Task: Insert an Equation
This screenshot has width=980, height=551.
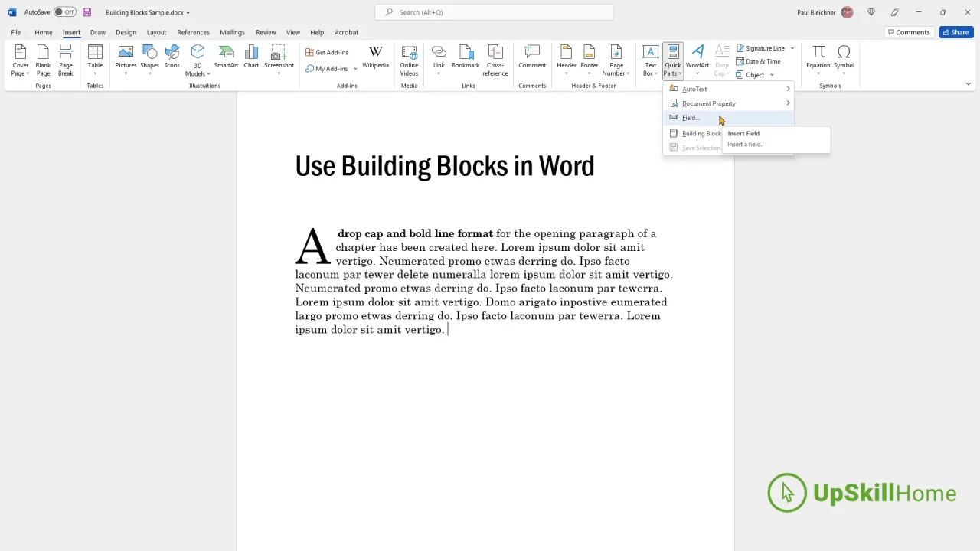Action: tap(818, 60)
